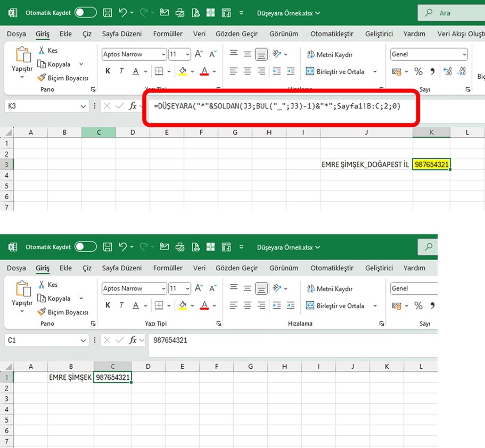
Task: Click the center align icon in the lower window
Action: (247, 305)
